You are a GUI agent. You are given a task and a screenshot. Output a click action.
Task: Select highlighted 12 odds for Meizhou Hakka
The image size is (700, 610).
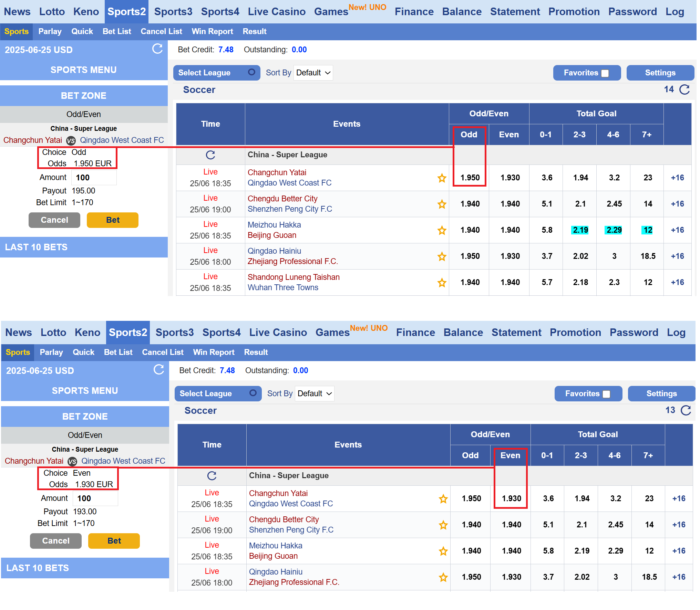(x=648, y=230)
